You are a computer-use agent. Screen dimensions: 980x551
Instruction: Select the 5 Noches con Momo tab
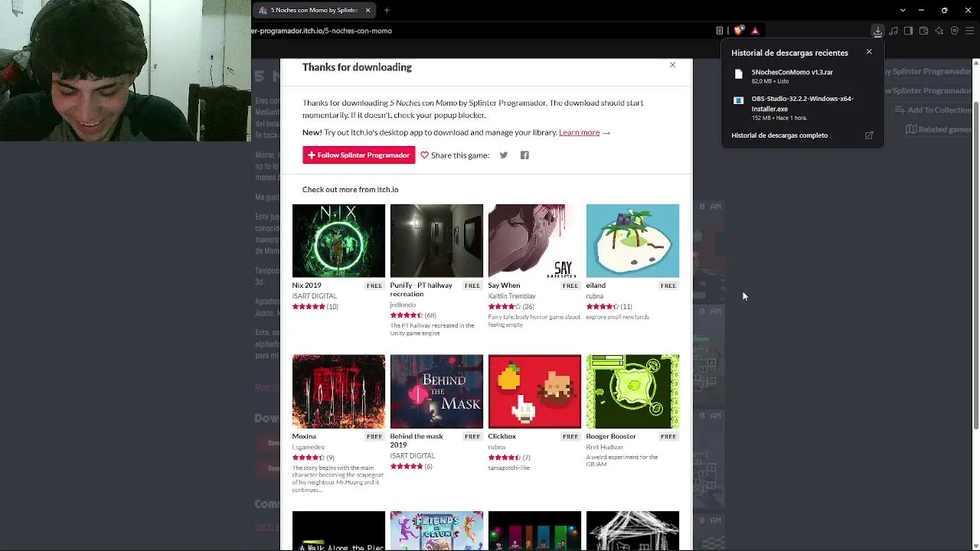click(315, 10)
